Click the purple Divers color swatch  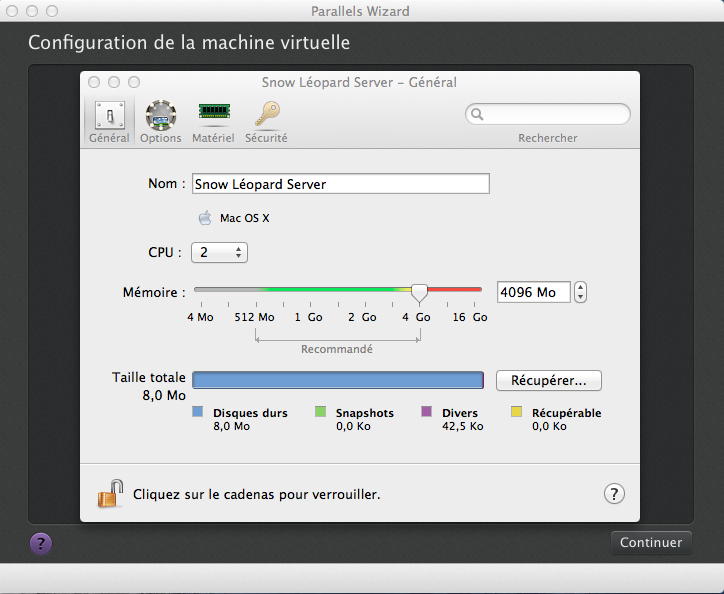(427, 412)
